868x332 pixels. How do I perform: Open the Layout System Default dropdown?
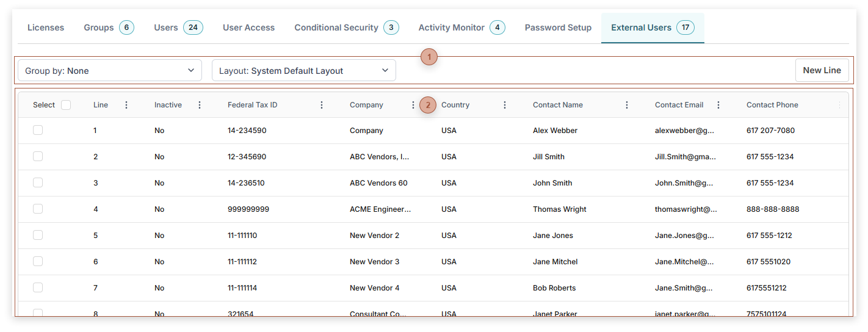[x=303, y=71]
